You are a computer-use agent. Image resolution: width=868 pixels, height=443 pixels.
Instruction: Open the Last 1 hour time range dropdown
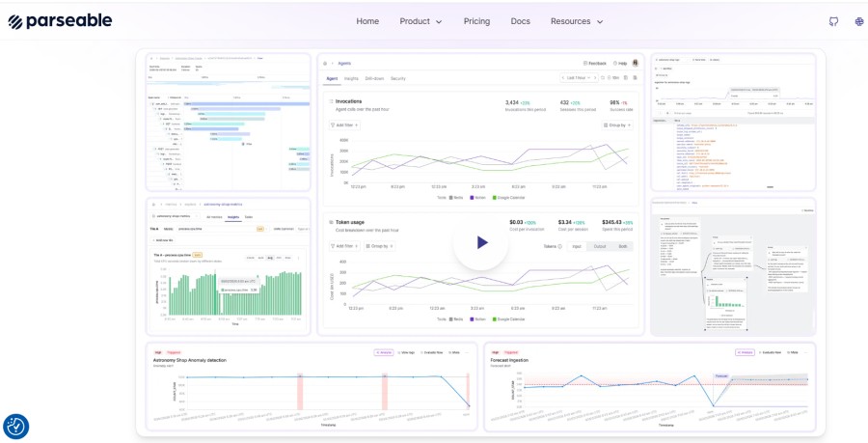click(x=579, y=78)
